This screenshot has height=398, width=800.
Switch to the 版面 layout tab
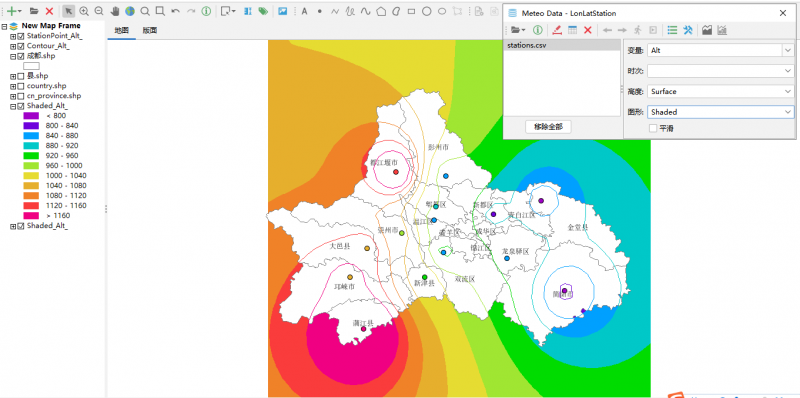(x=149, y=31)
